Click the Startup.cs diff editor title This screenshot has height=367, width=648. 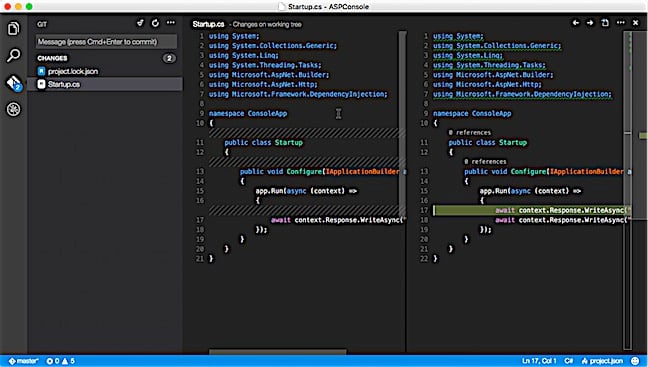click(x=208, y=24)
